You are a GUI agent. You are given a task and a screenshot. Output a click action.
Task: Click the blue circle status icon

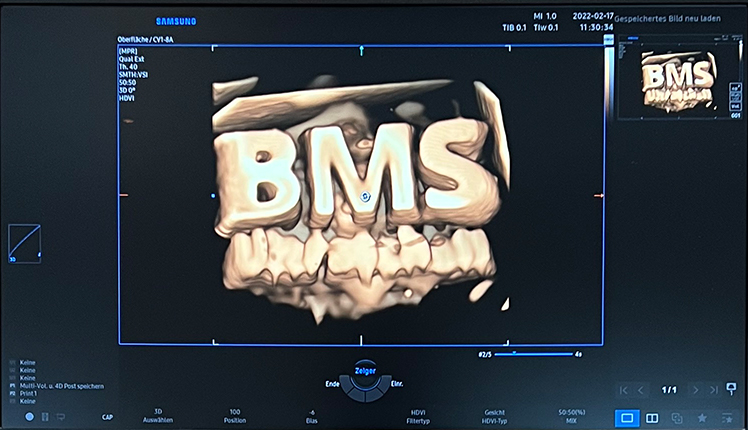(x=29, y=416)
